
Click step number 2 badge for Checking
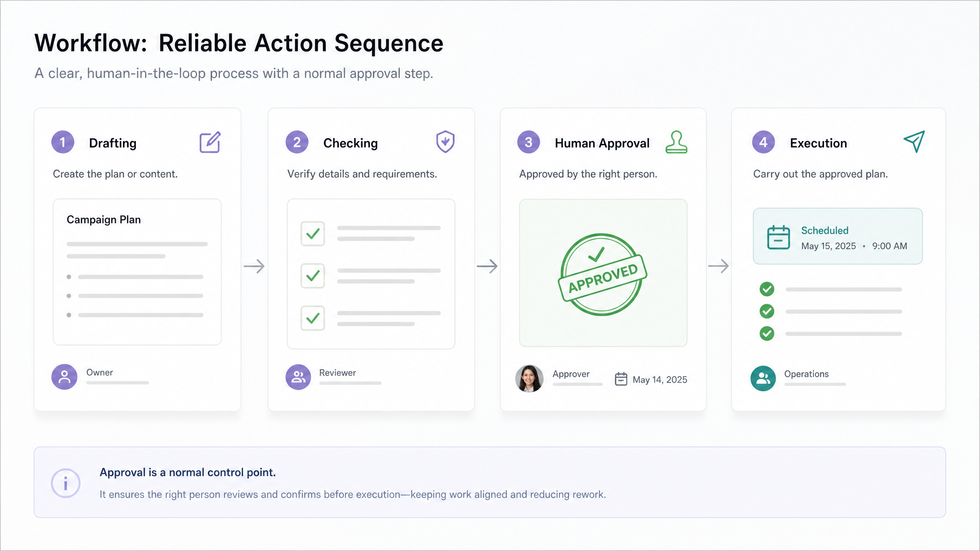coord(297,142)
